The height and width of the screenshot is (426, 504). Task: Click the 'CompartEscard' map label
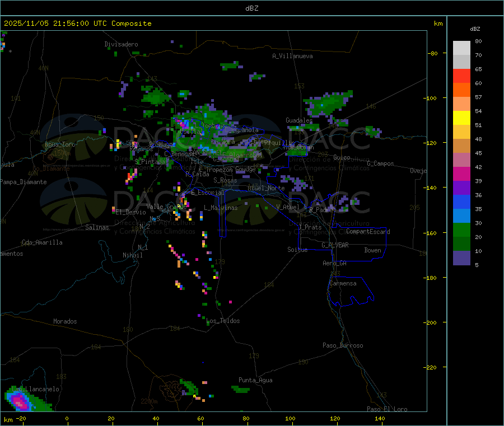[368, 232]
